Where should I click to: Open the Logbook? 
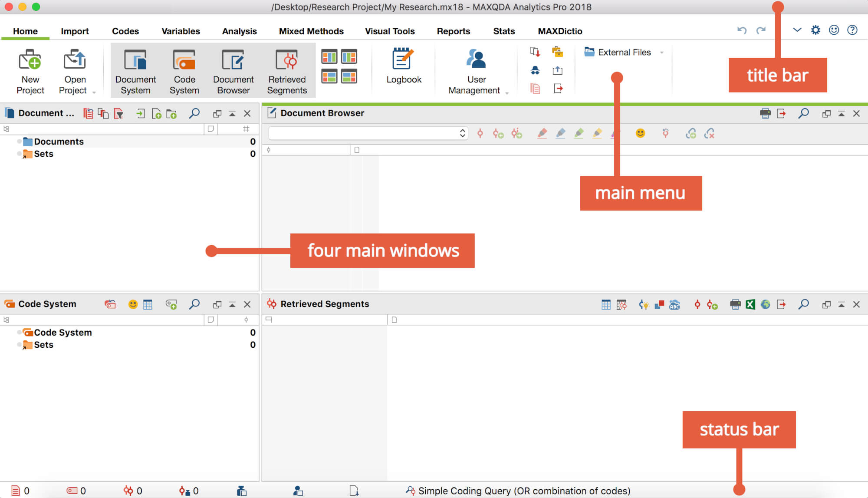404,66
